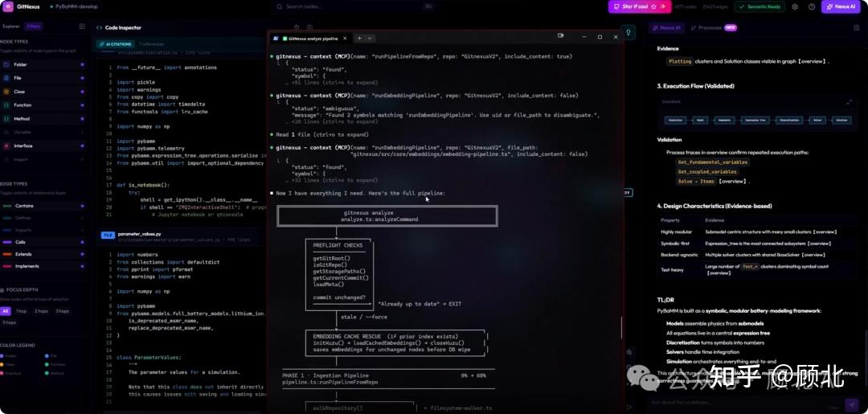Image resolution: width=868 pixels, height=414 pixels.
Task: Select 1 hop focus depth
Action: tap(21, 311)
